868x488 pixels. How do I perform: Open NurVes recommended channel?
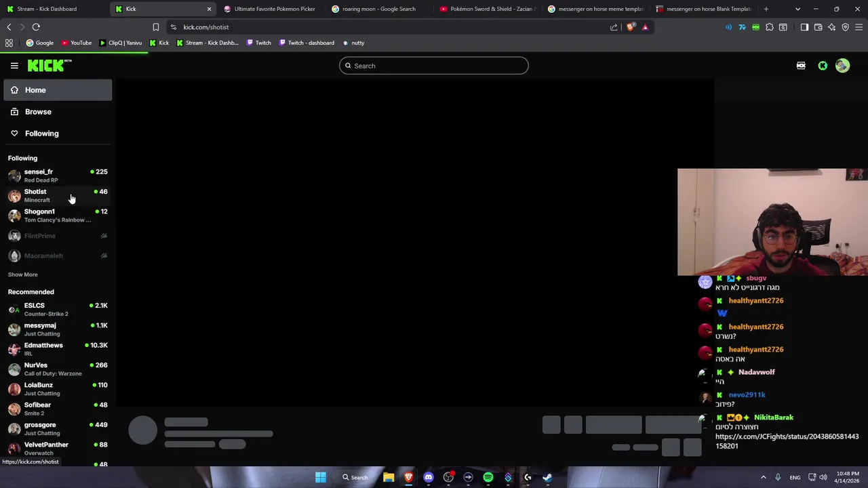click(58, 369)
